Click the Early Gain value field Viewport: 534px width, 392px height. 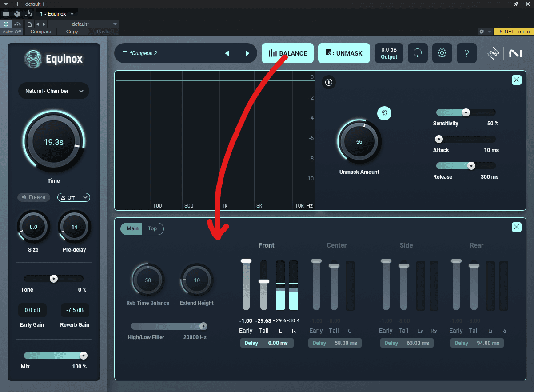(32, 310)
